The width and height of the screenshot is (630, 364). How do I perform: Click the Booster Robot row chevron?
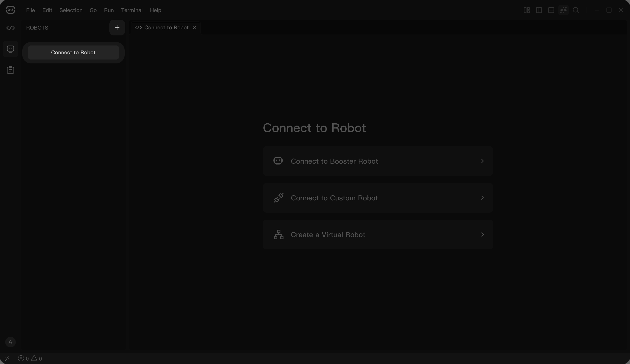[x=483, y=161]
